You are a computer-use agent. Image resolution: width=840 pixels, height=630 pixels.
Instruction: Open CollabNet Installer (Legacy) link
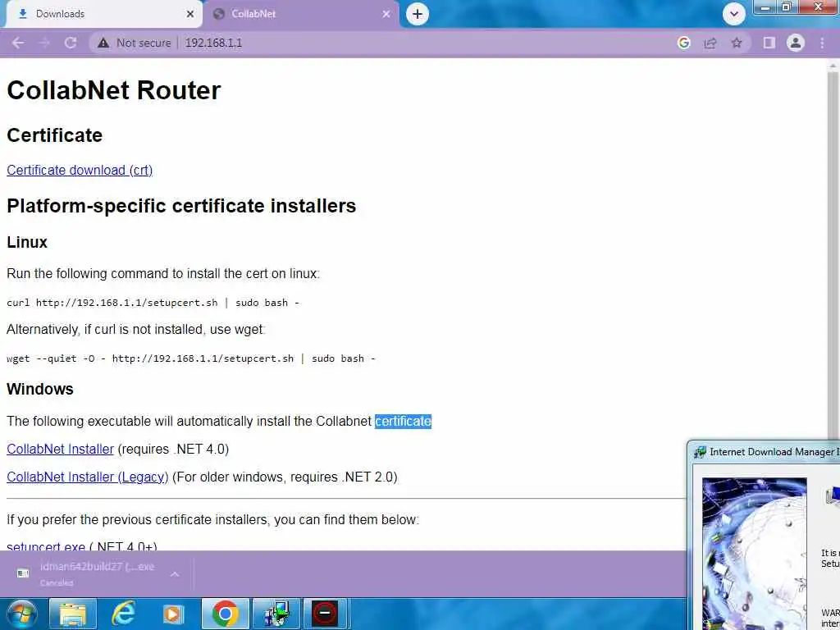tap(88, 477)
